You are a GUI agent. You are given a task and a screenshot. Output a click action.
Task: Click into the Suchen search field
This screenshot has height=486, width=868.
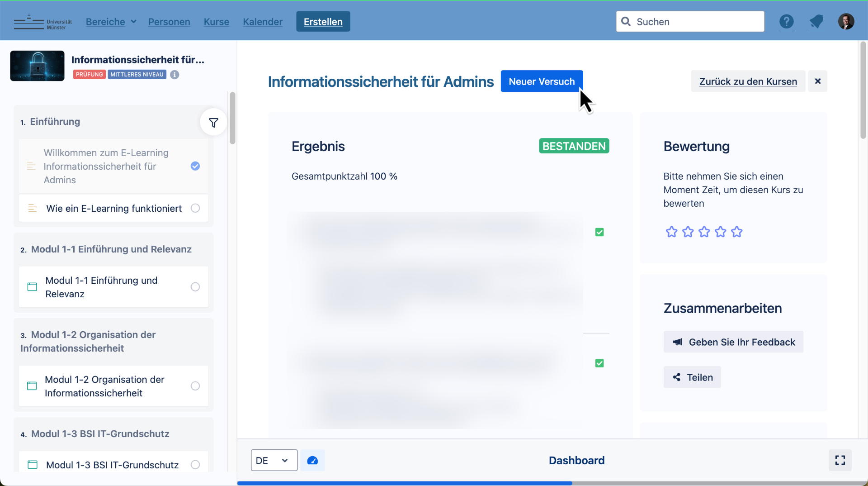click(x=690, y=22)
